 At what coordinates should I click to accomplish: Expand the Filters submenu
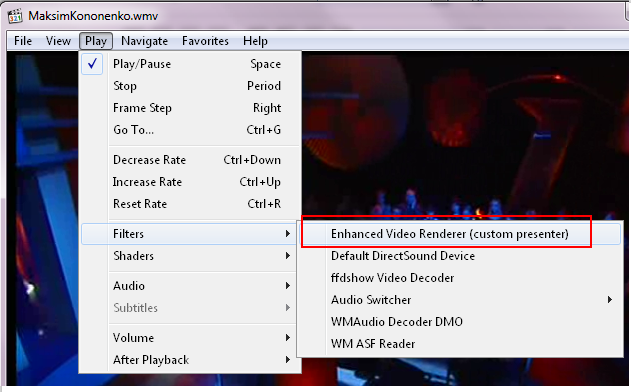click(190, 234)
